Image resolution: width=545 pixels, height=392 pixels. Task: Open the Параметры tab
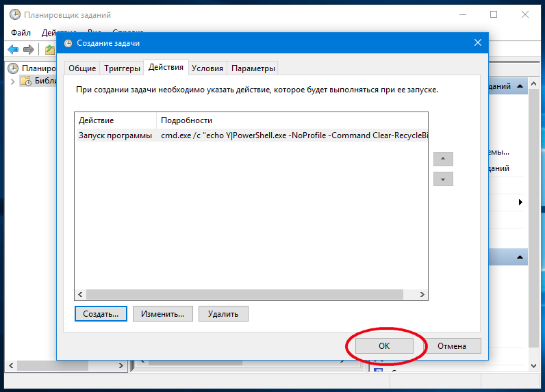tap(253, 68)
